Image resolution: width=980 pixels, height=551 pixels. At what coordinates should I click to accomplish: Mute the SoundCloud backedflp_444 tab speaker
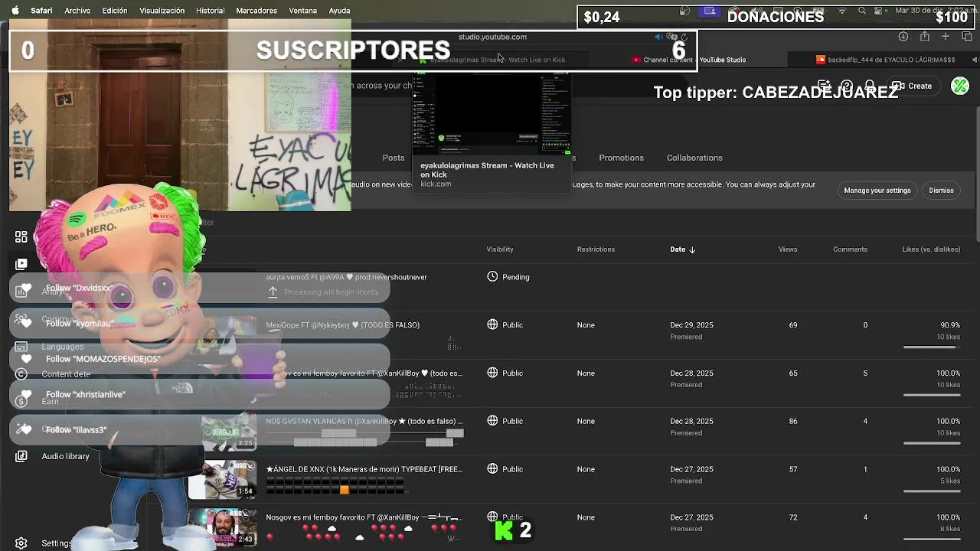pos(975,60)
